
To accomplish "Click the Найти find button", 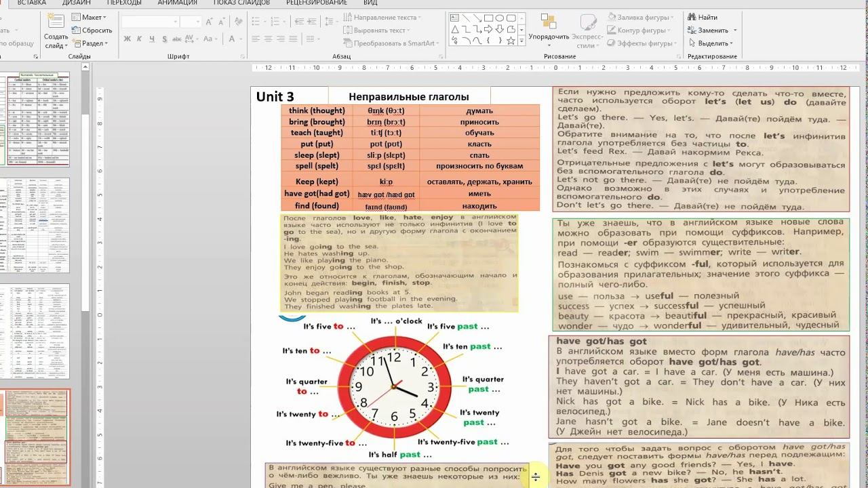I will (703, 17).
